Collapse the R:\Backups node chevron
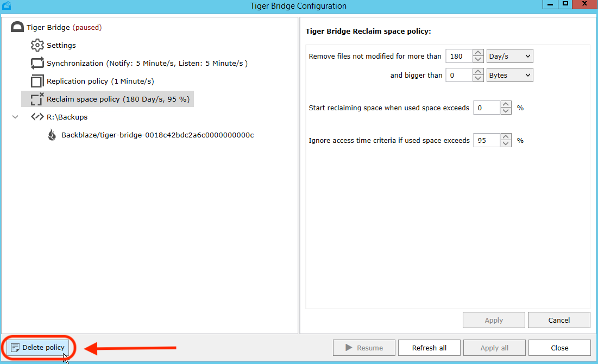Viewport: 598px width, 364px height. coord(15,117)
